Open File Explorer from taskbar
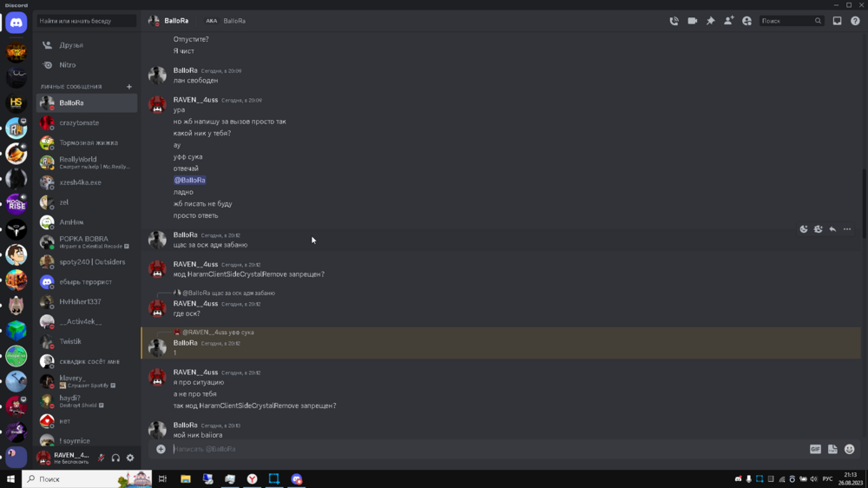 pos(186,479)
